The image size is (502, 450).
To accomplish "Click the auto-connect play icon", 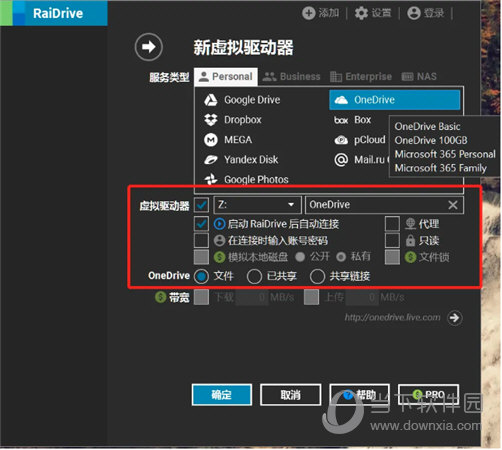I will 219,224.
